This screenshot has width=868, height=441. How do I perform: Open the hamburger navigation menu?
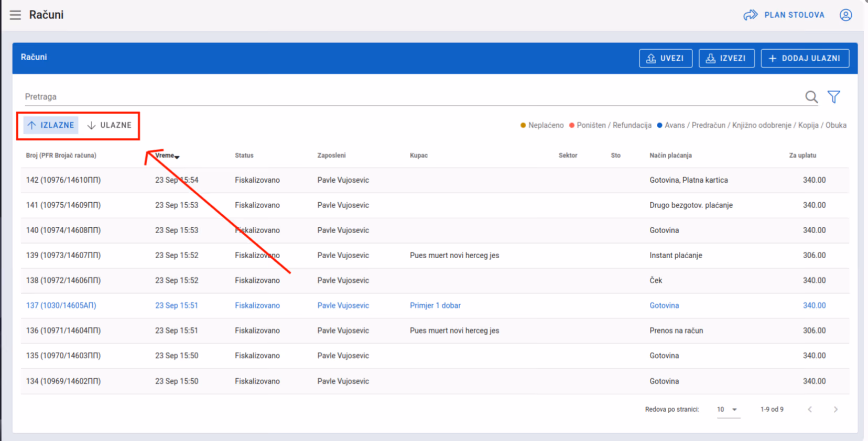click(15, 15)
